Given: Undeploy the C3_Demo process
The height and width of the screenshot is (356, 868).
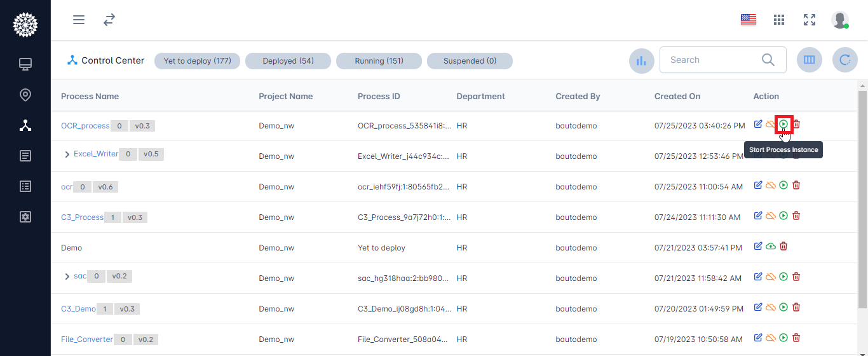Looking at the screenshot, I should pyautogui.click(x=771, y=307).
